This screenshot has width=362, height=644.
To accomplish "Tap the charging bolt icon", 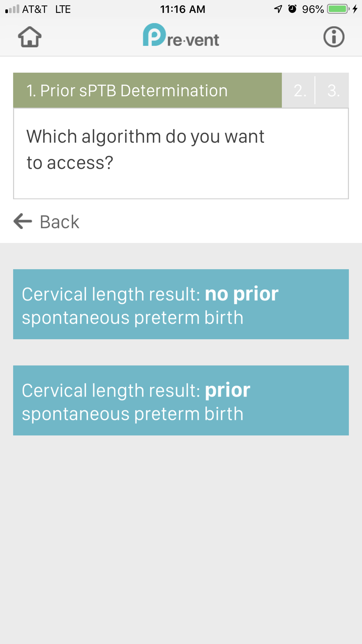I will (x=355, y=9).
